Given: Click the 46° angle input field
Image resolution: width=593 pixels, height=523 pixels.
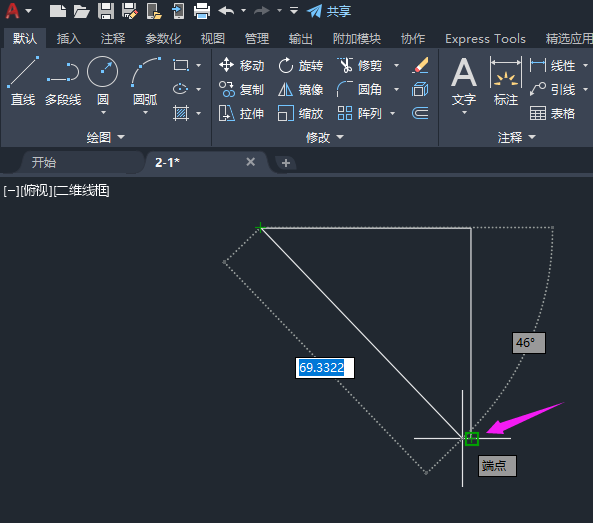Looking at the screenshot, I should point(529,343).
